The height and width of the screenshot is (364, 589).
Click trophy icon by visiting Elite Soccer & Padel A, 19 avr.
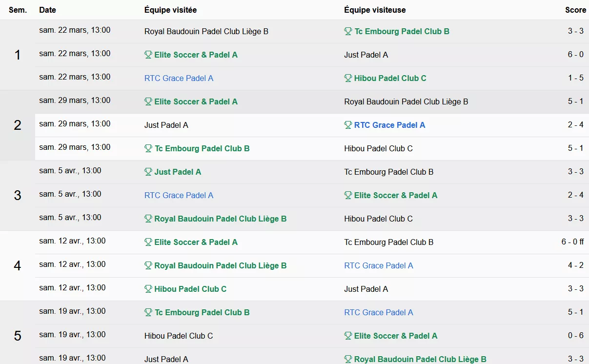coord(348,336)
